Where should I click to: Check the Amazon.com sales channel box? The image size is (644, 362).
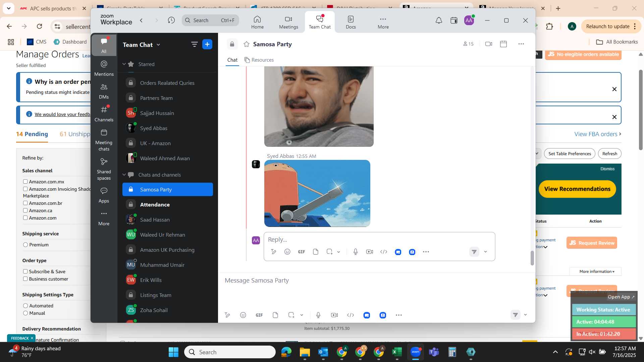[25, 218]
